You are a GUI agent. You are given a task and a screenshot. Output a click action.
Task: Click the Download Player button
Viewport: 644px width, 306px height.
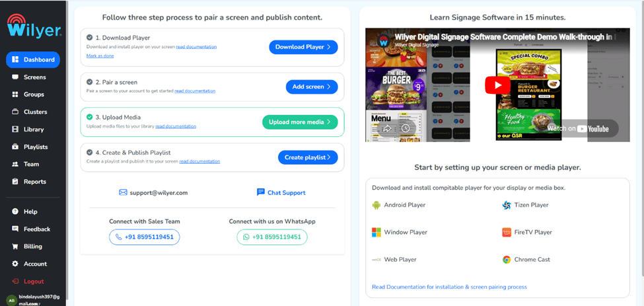pos(303,47)
